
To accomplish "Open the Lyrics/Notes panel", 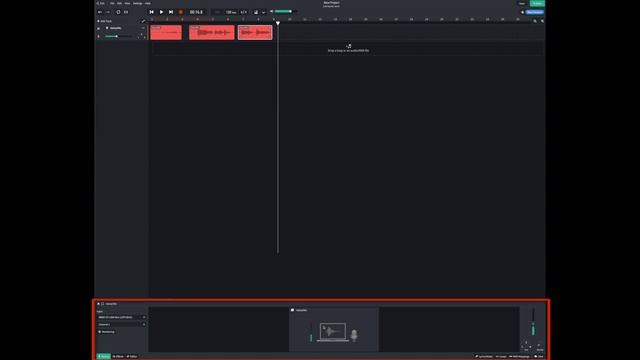I will (x=484, y=356).
